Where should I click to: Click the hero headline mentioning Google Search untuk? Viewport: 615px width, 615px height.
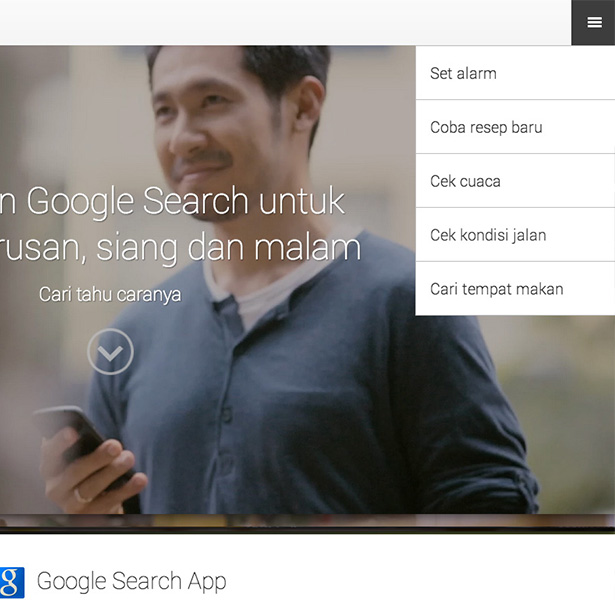point(180,224)
